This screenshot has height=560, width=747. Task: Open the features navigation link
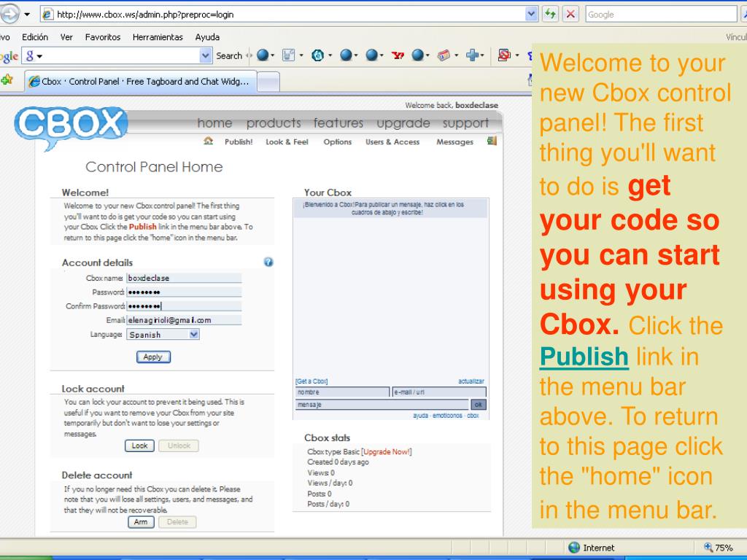tap(338, 122)
